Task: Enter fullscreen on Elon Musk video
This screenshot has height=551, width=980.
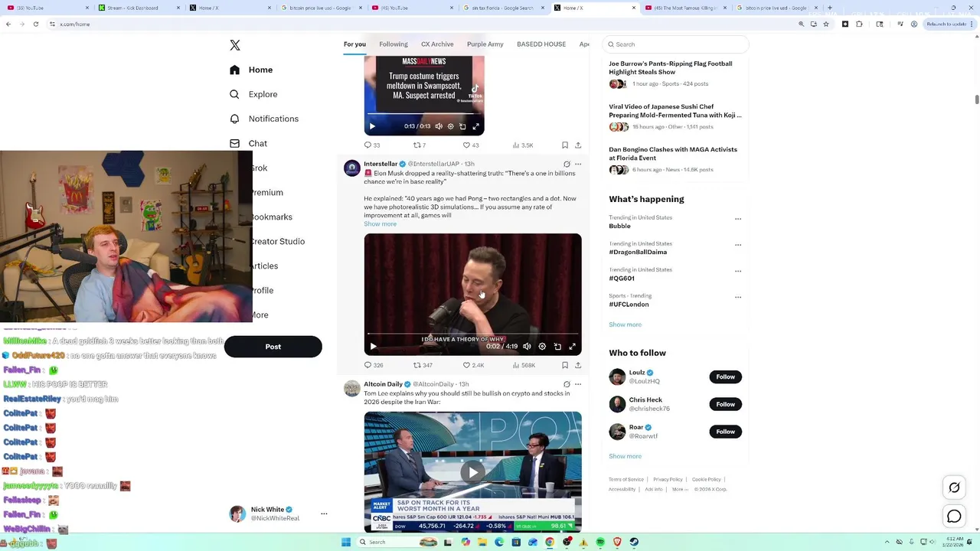Action: [572, 347]
